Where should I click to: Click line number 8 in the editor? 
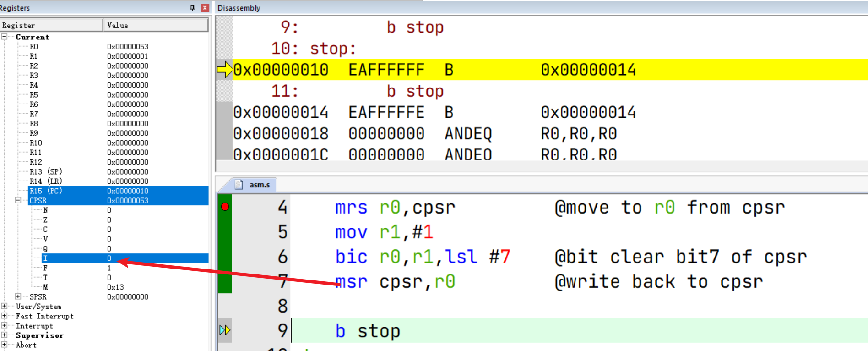[x=282, y=306]
